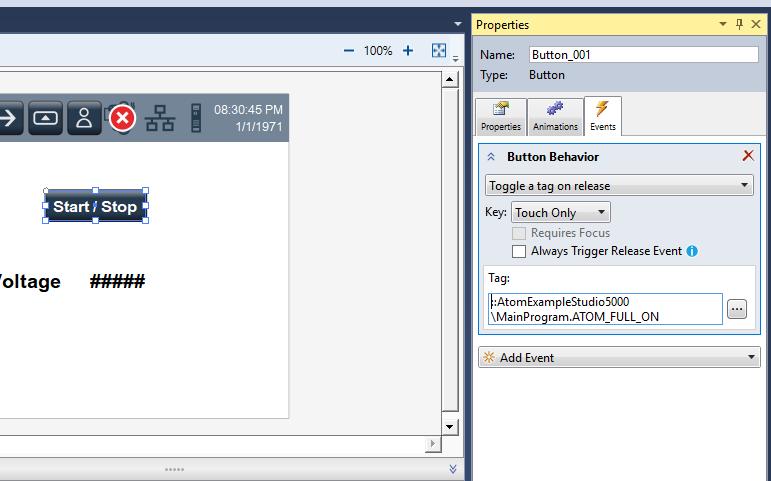Click the navigation menu button in banner
This screenshot has width=771, height=481.
pos(45,118)
